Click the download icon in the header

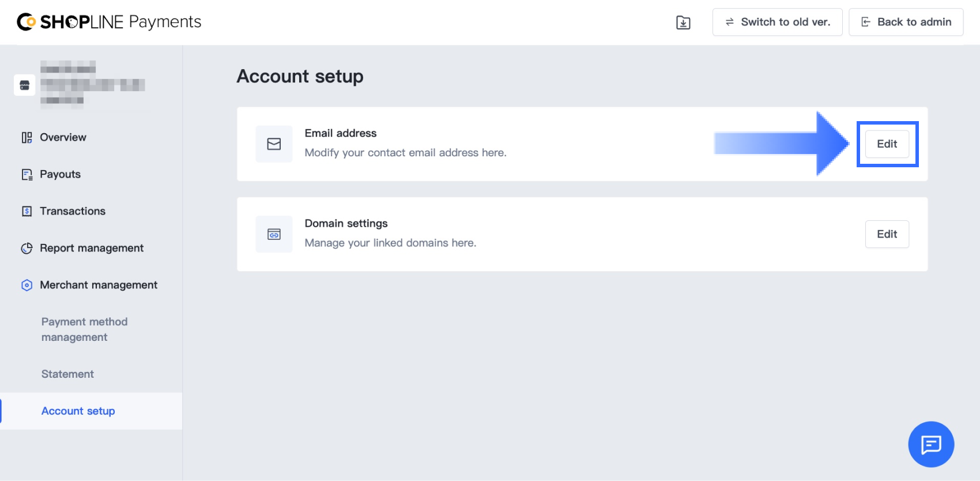coord(683,22)
